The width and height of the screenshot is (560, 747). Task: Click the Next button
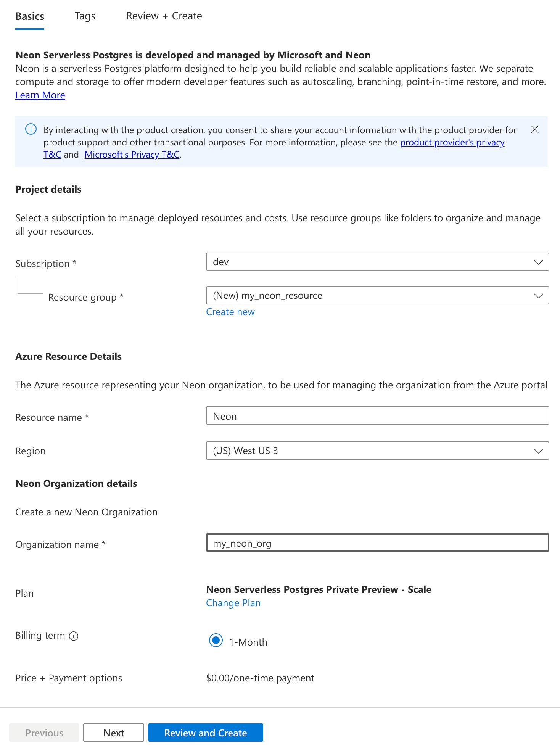coord(113,733)
